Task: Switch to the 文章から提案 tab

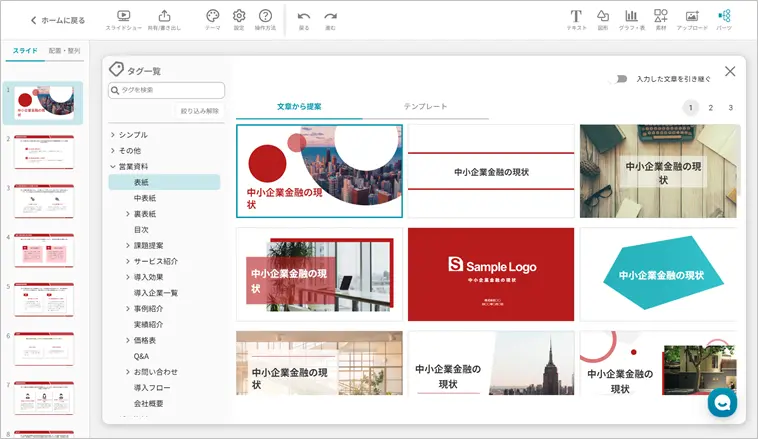Action: (x=299, y=107)
